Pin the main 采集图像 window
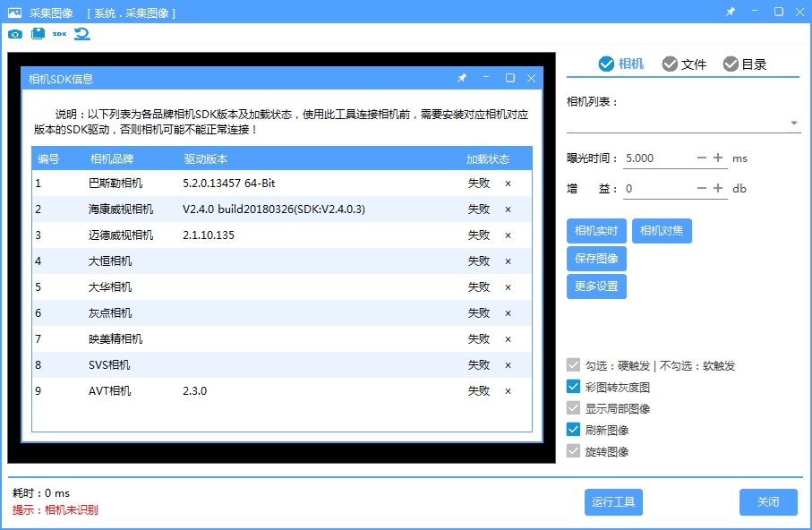812x530 pixels. [x=731, y=12]
